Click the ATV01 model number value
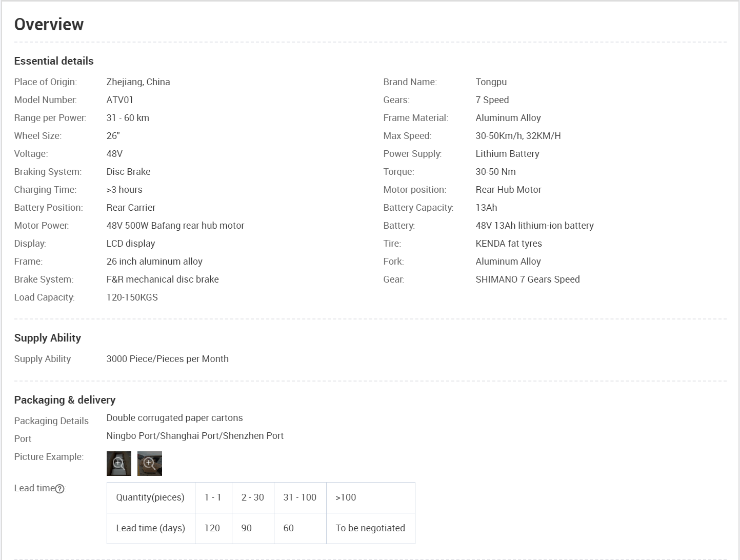740x560 pixels. 119,100
